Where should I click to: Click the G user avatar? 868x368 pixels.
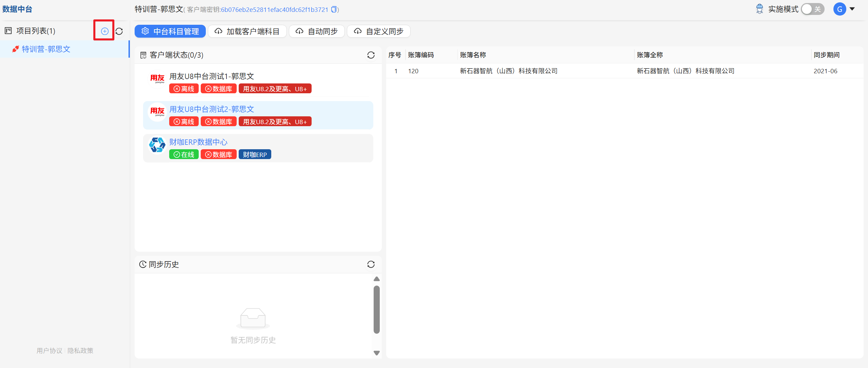tap(840, 9)
